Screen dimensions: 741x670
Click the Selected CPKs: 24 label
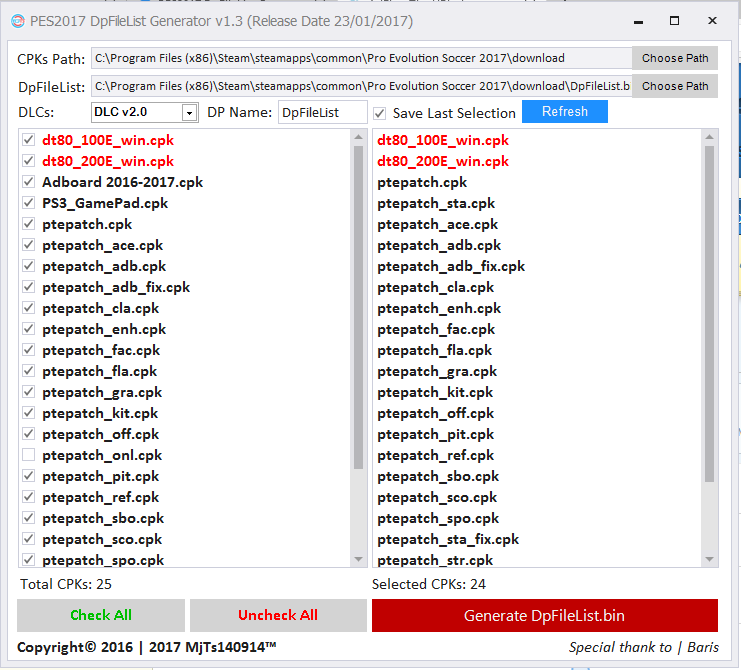click(429, 584)
